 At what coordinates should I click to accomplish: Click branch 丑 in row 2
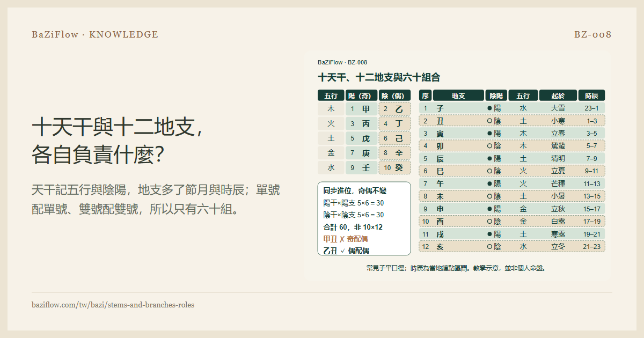click(440, 121)
